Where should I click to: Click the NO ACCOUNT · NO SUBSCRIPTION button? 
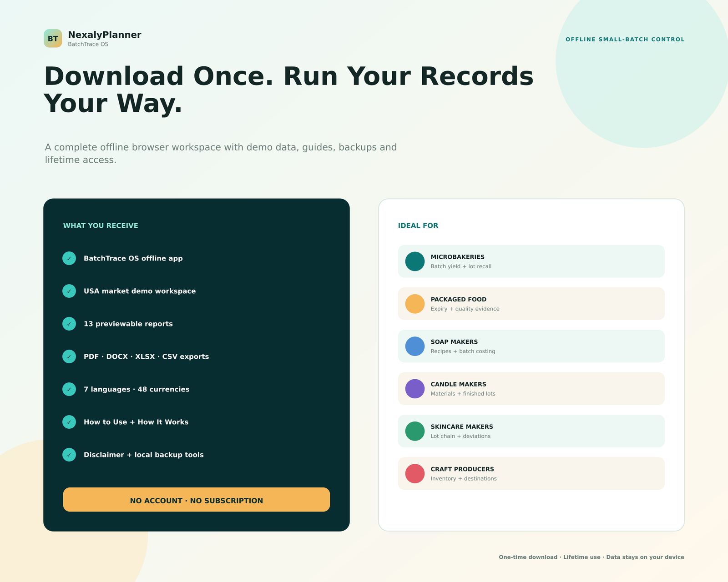197,500
